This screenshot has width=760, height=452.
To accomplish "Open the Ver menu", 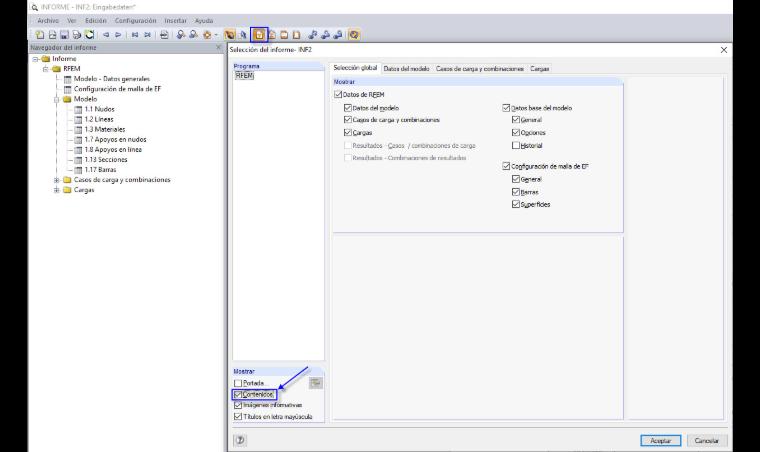I will [72, 21].
